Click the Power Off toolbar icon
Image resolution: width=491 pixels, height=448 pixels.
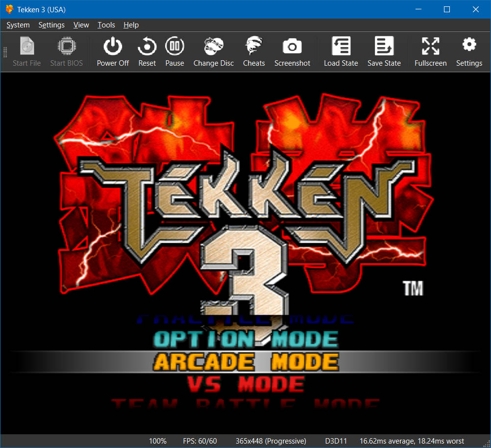pyautogui.click(x=113, y=51)
